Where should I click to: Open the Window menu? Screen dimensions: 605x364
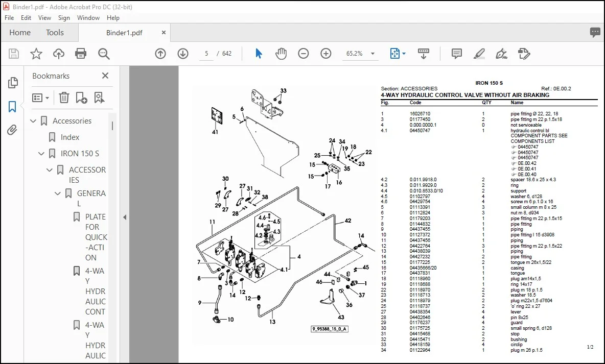pos(88,18)
